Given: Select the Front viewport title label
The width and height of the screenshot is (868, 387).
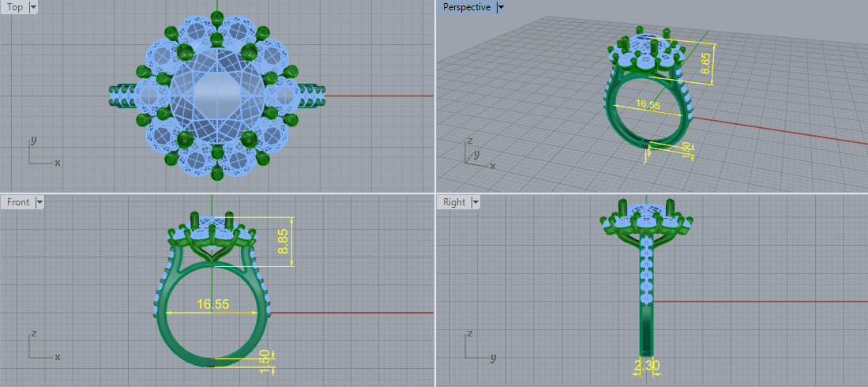Looking at the screenshot, I should tap(17, 202).
